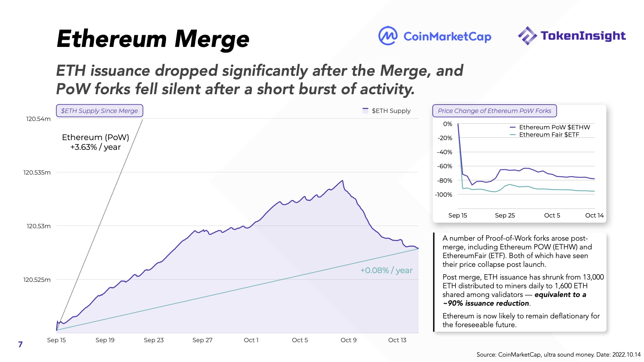Click the +0.08% / year annotation
644x362 pixels.
pyautogui.click(x=386, y=270)
